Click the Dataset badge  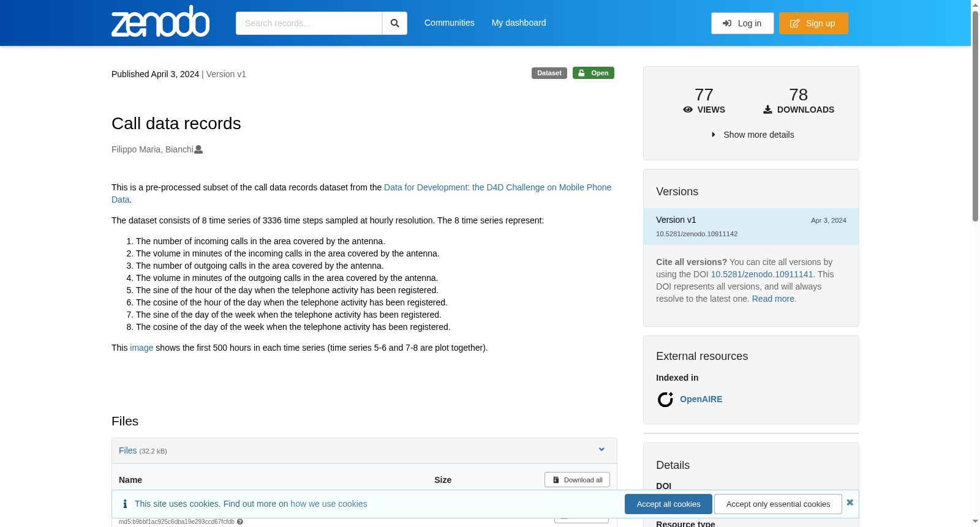549,73
